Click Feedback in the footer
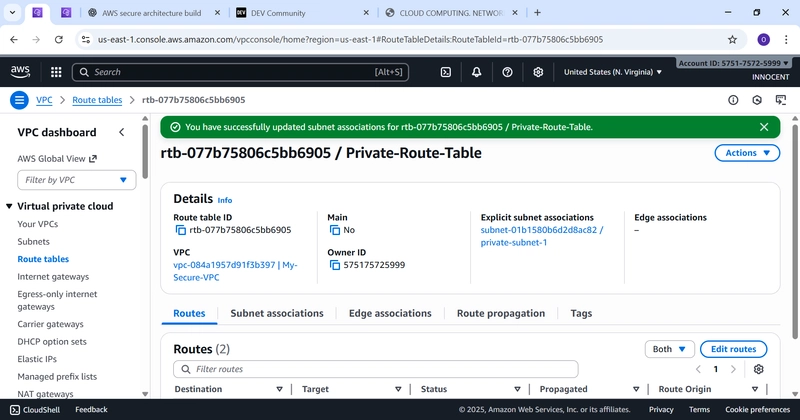The width and height of the screenshot is (800, 420). pos(91,409)
